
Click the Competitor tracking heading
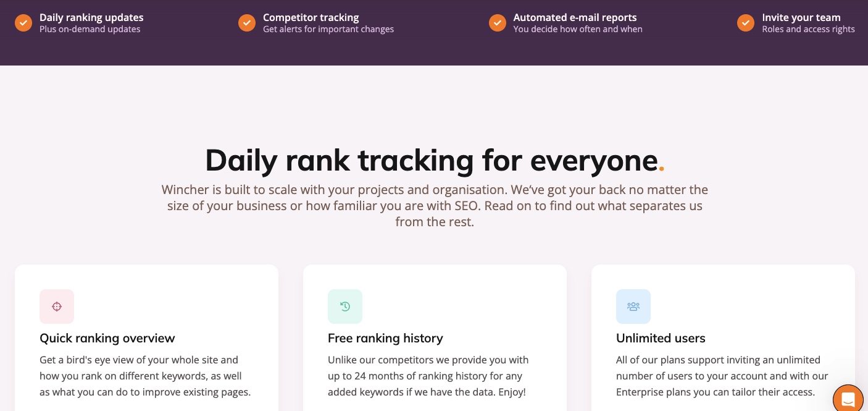tap(311, 17)
